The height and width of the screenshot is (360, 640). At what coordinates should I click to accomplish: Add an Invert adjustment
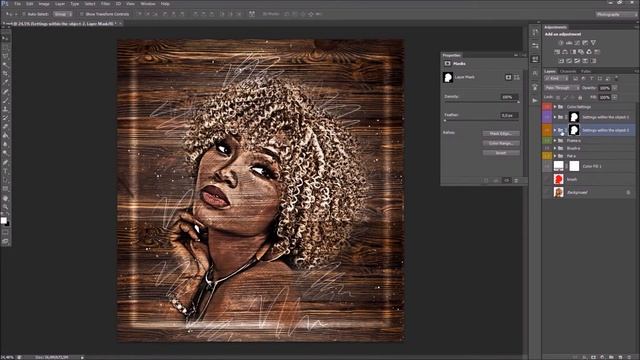click(561, 61)
